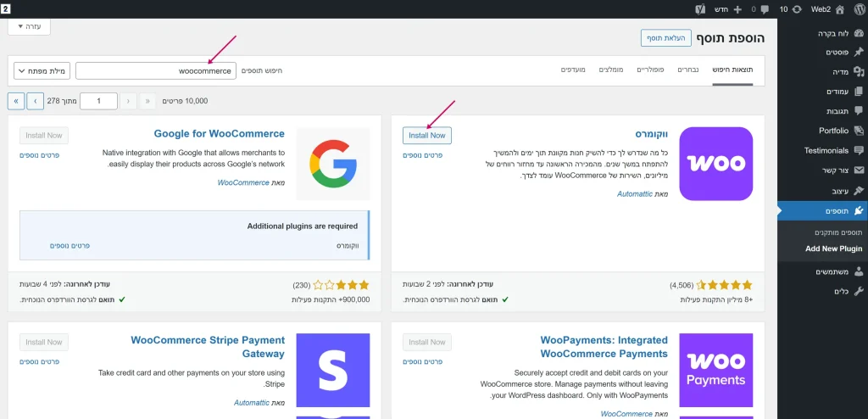Install Now for WooCommerce Stripe Payment Gateway

(x=44, y=342)
